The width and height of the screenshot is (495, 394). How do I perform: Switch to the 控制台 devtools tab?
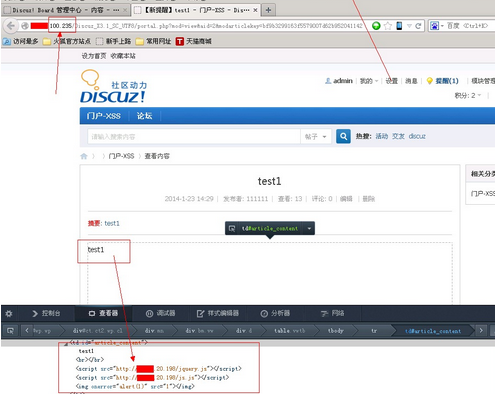[x=46, y=313]
